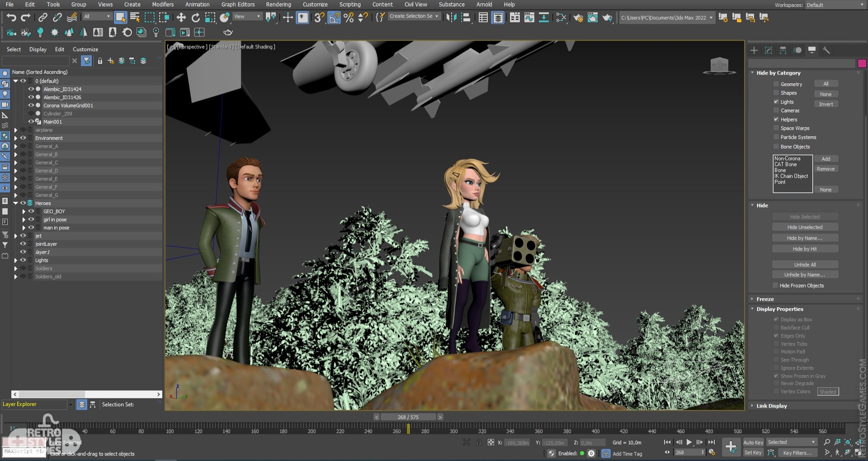Viewport: 868px width, 461px height.
Task: Open the Utilities wrench panel icon
Action: pyautogui.click(x=826, y=50)
